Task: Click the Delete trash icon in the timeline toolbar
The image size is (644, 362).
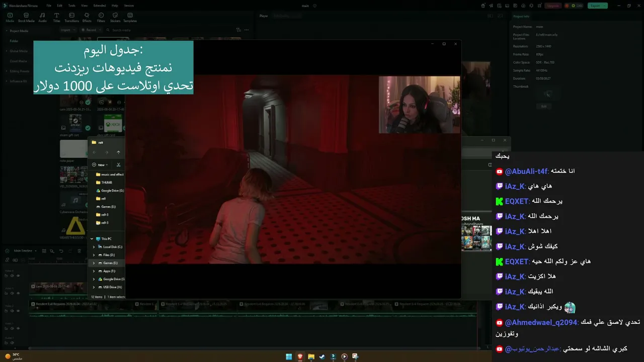Action: click(x=79, y=250)
